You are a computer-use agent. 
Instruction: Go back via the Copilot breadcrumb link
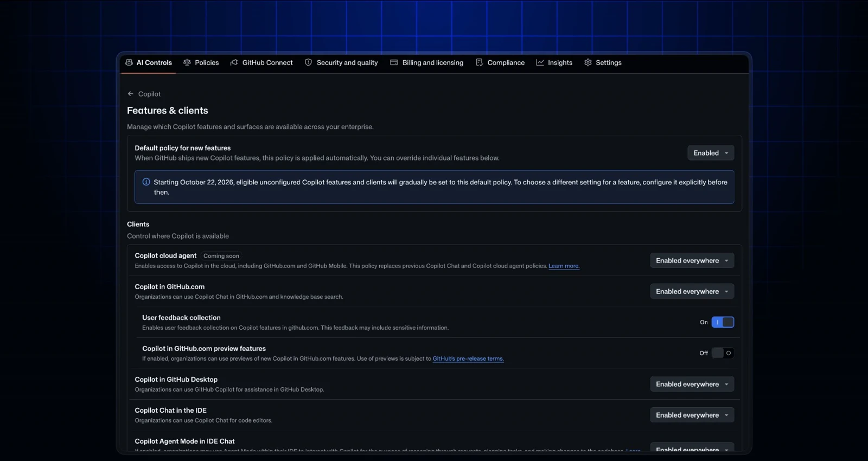point(149,94)
